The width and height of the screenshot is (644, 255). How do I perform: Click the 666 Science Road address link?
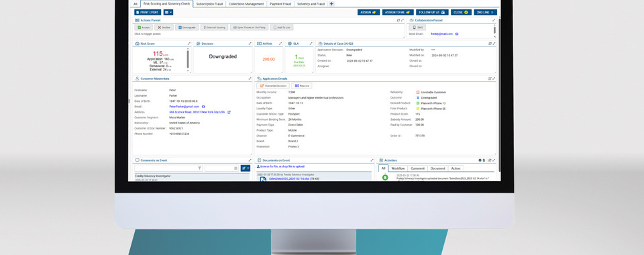pos(197,112)
